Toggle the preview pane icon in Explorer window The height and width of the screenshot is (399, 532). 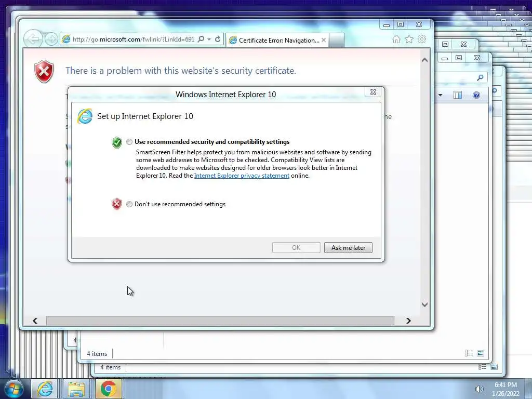tap(458, 96)
